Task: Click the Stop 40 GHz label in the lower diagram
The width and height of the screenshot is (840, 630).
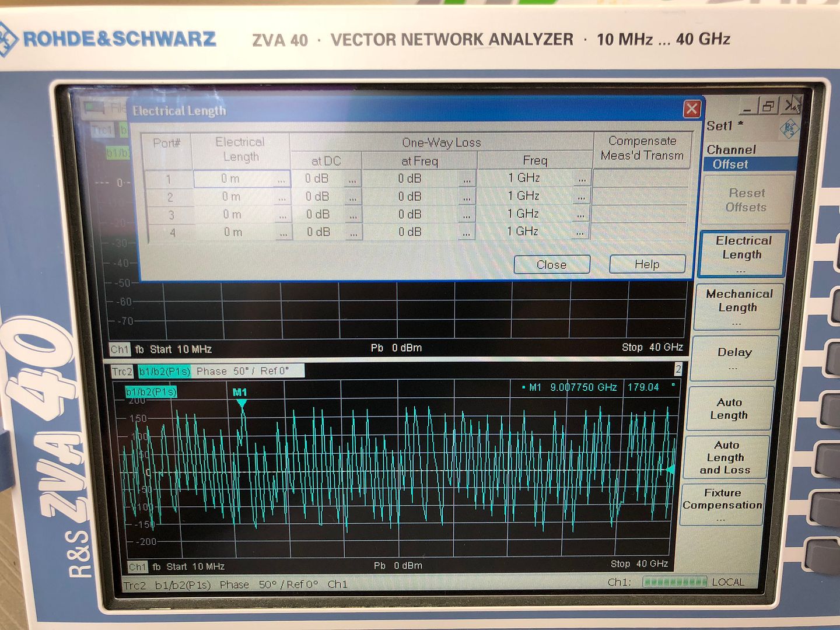Action: click(x=639, y=563)
